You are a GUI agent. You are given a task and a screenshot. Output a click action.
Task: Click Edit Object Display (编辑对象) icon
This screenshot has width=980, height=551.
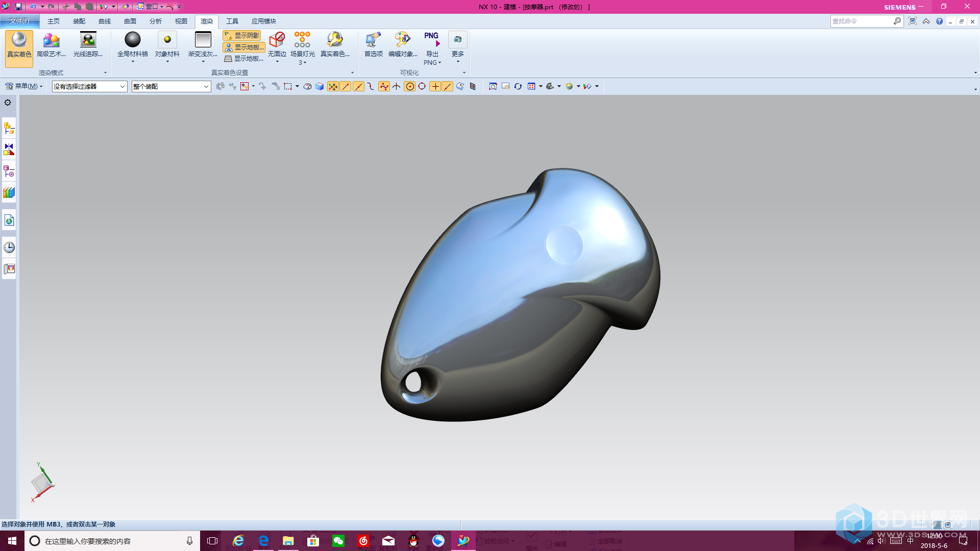pos(403,40)
